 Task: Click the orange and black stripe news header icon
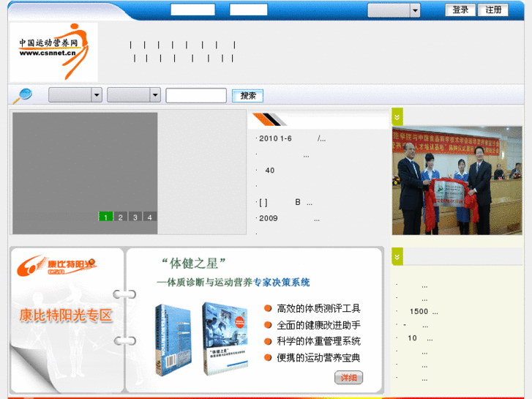[270, 119]
